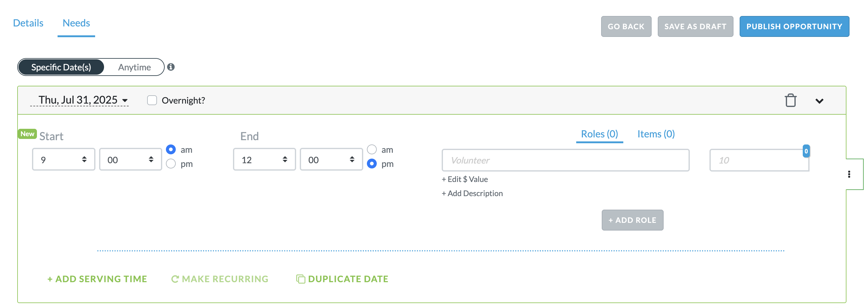The height and width of the screenshot is (308, 868).
Task: Click the Make Recurring refresh icon
Action: pyautogui.click(x=175, y=279)
